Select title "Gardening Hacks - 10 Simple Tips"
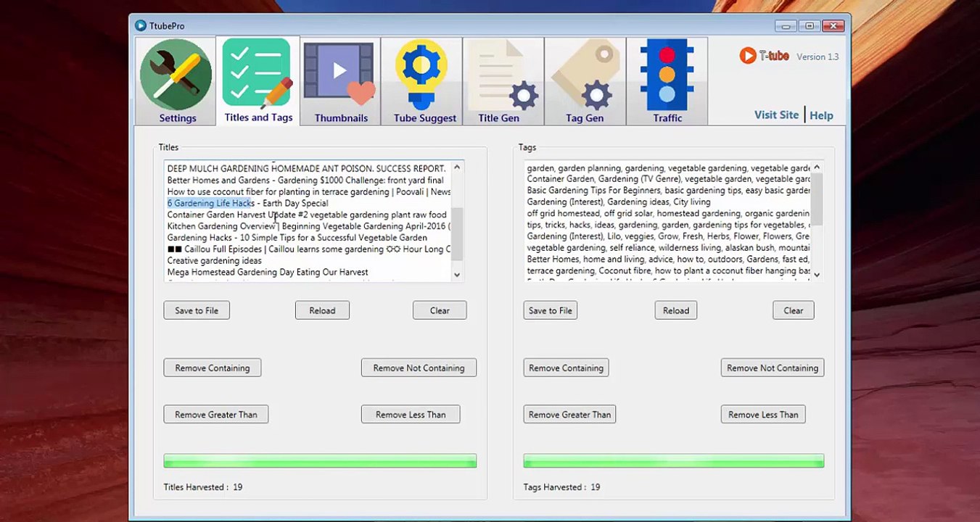Screen dimensions: 980x522 tap(297, 238)
